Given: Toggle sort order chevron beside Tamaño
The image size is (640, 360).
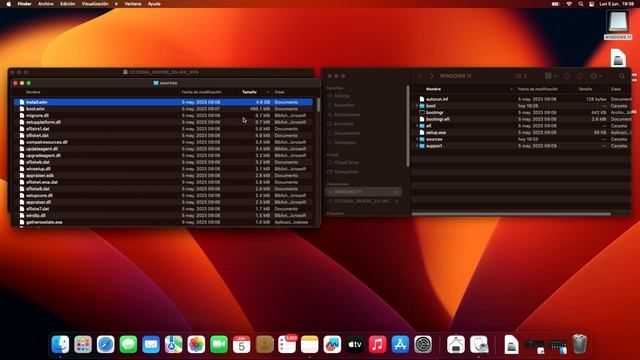Looking at the screenshot, I should coord(268,92).
